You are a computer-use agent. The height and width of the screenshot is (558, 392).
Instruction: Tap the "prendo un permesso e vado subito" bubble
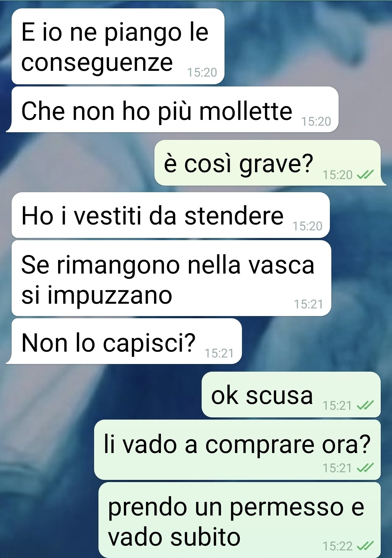[x=239, y=520]
